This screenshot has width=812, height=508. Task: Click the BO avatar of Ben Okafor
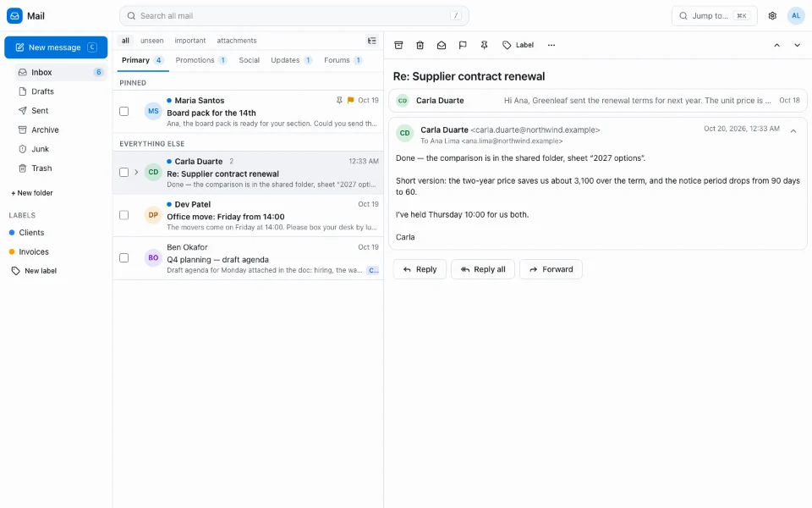153,257
